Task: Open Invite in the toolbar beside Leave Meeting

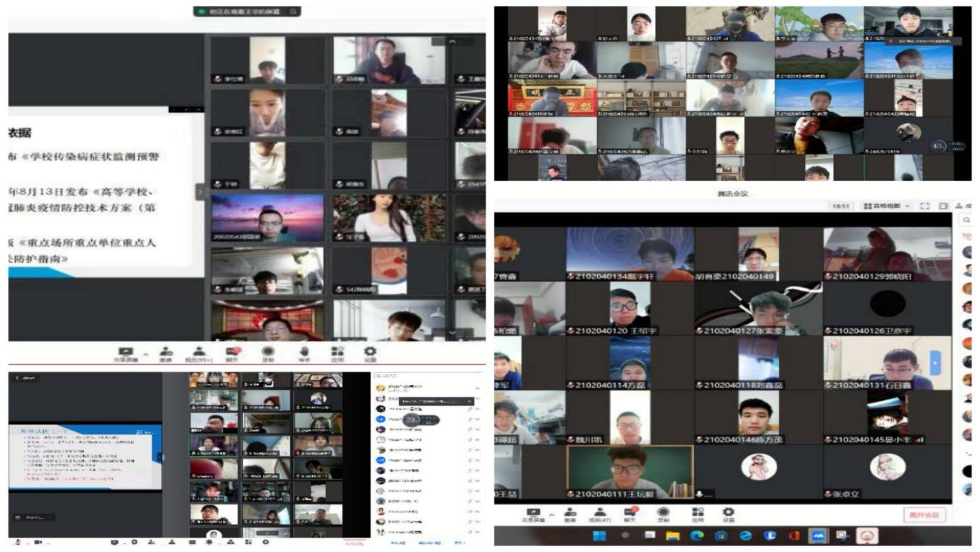Action: [569, 514]
